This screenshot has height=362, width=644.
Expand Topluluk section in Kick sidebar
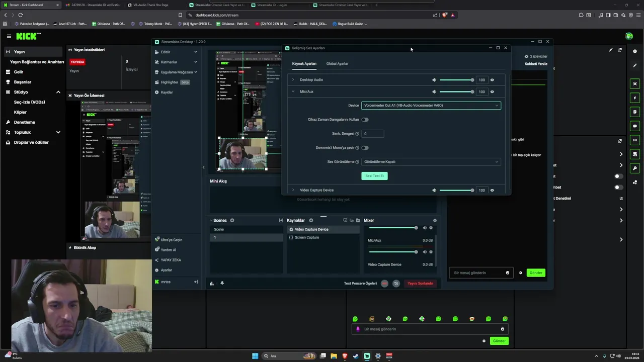[x=58, y=132]
